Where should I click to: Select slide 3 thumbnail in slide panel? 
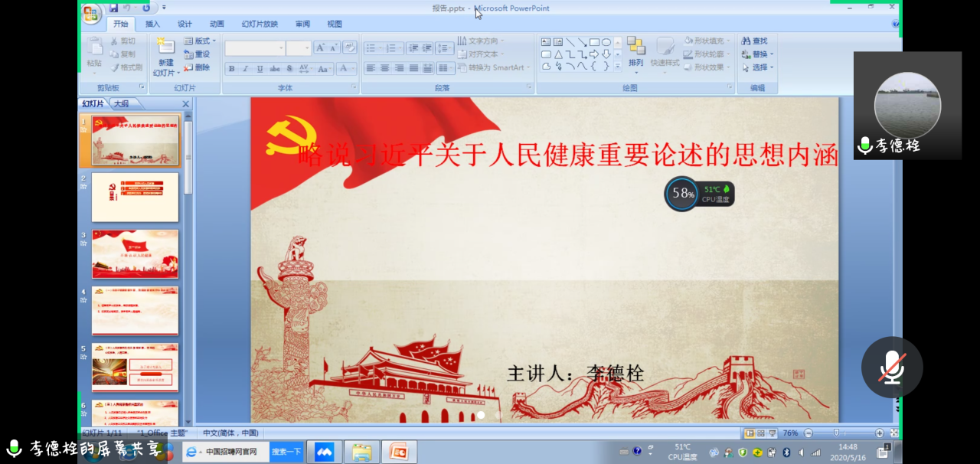click(135, 254)
